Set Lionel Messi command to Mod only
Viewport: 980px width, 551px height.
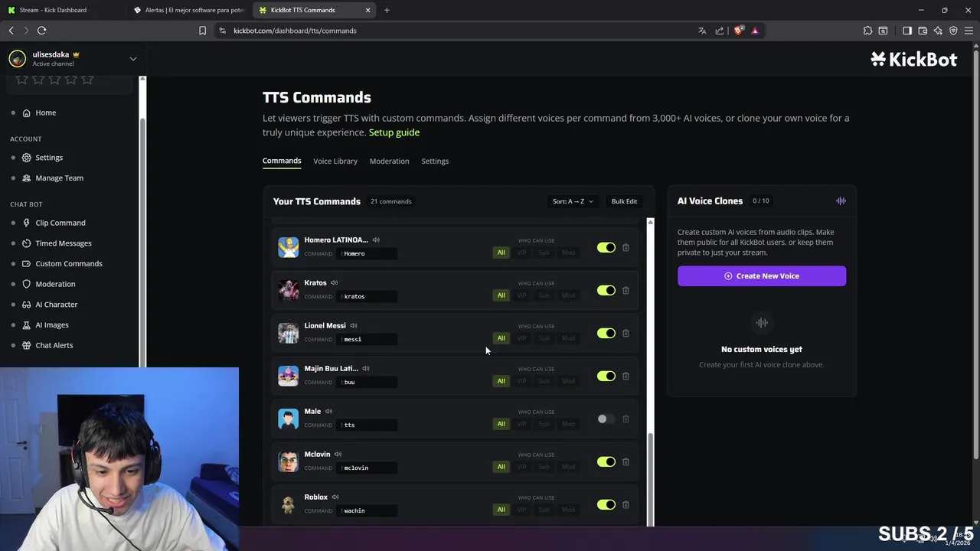point(568,338)
